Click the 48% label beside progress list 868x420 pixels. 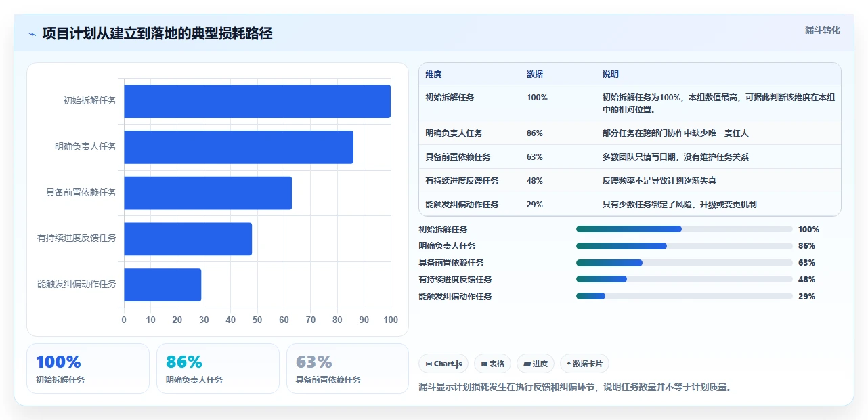pyautogui.click(x=806, y=280)
